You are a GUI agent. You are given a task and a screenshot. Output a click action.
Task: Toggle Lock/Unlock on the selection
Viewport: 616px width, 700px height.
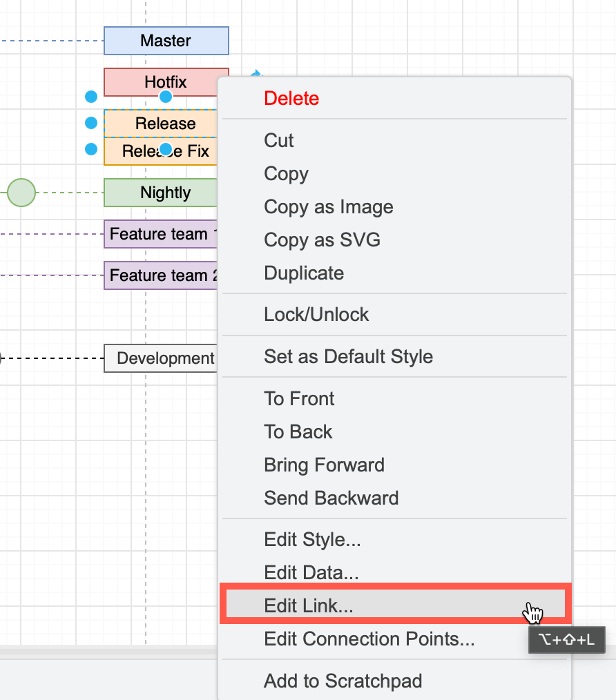pos(394,315)
